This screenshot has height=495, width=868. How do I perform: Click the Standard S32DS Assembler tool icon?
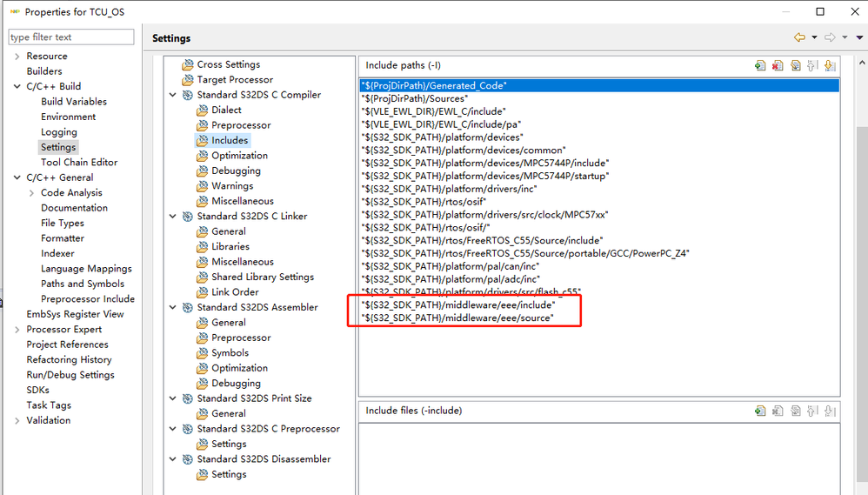(x=188, y=307)
